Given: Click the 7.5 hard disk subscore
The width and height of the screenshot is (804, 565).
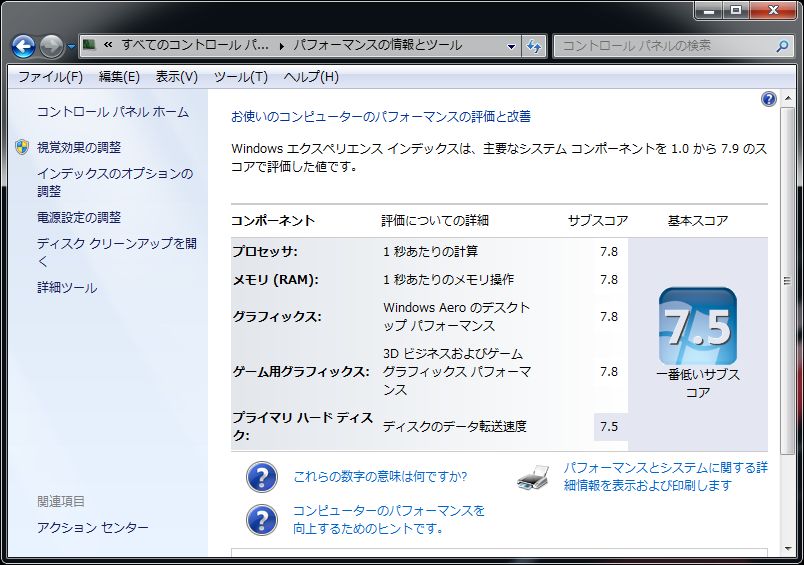Looking at the screenshot, I should tap(609, 427).
